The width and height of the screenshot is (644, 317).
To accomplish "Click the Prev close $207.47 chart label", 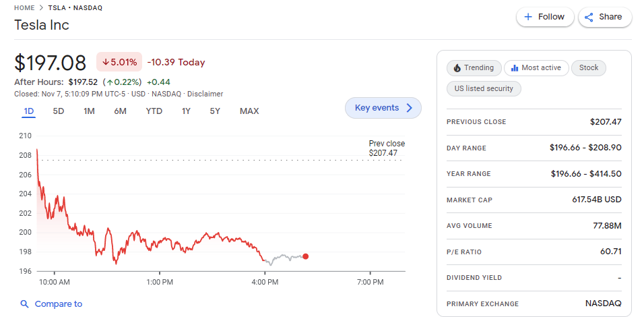I will click(387, 148).
